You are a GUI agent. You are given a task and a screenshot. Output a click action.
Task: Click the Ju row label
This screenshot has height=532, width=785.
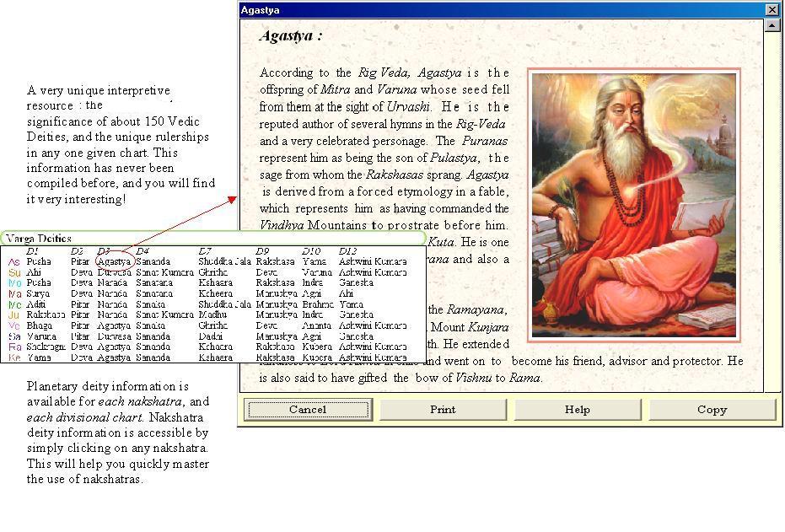coord(14,315)
